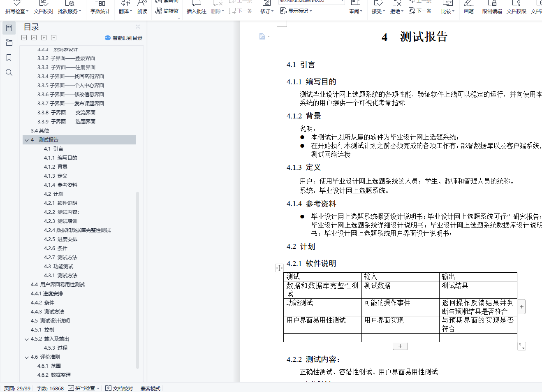Select the 画笔 pen tool

coord(469,7)
